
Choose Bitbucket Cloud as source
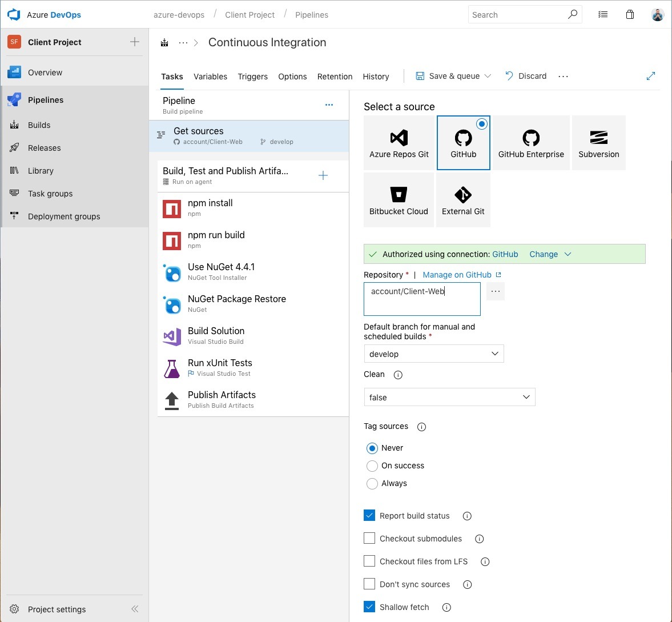pyautogui.click(x=399, y=200)
